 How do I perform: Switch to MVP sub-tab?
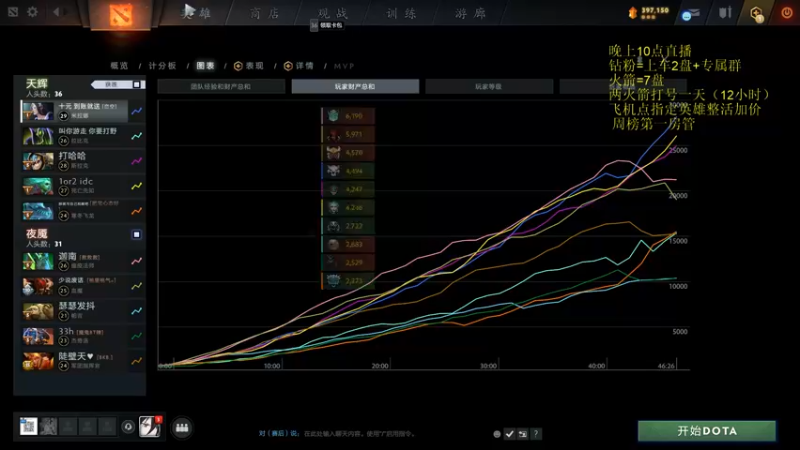pyautogui.click(x=344, y=66)
